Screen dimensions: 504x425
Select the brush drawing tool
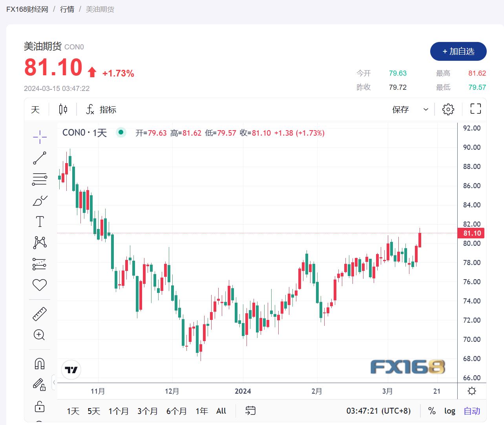click(40, 201)
